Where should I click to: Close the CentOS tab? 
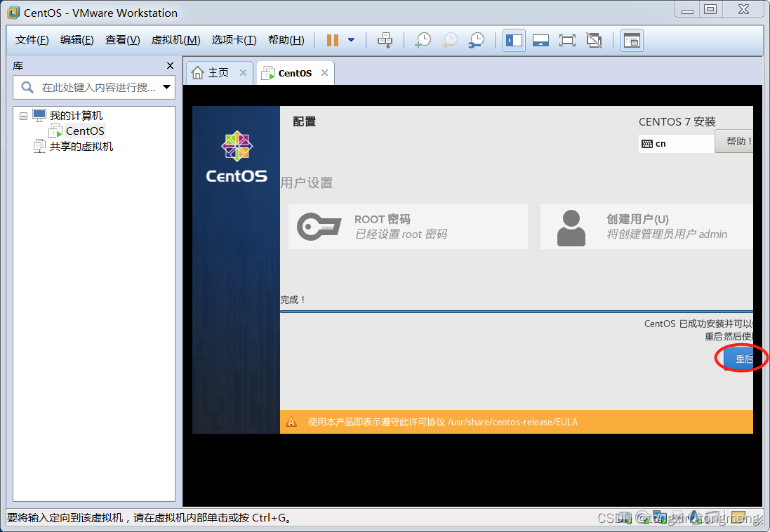point(324,73)
